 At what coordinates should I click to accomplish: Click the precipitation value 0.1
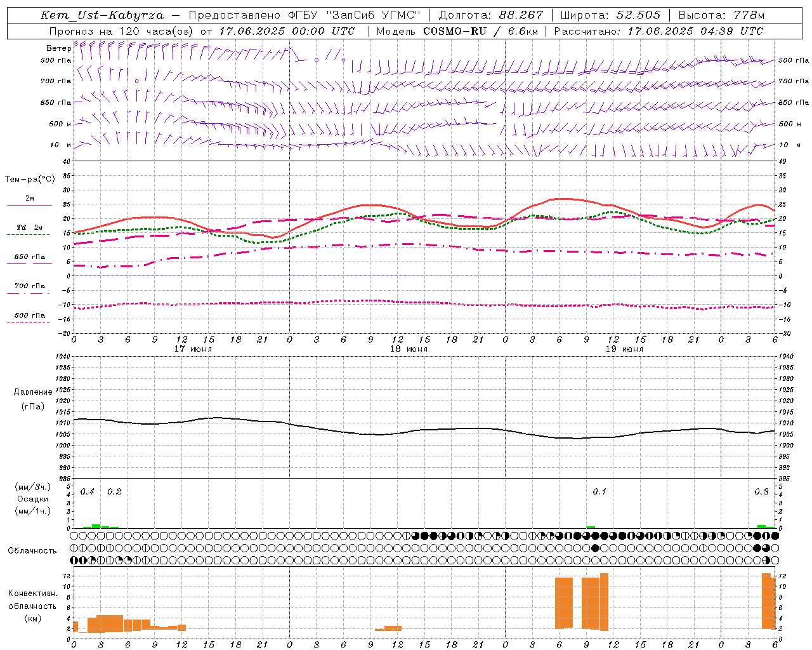[x=599, y=492]
